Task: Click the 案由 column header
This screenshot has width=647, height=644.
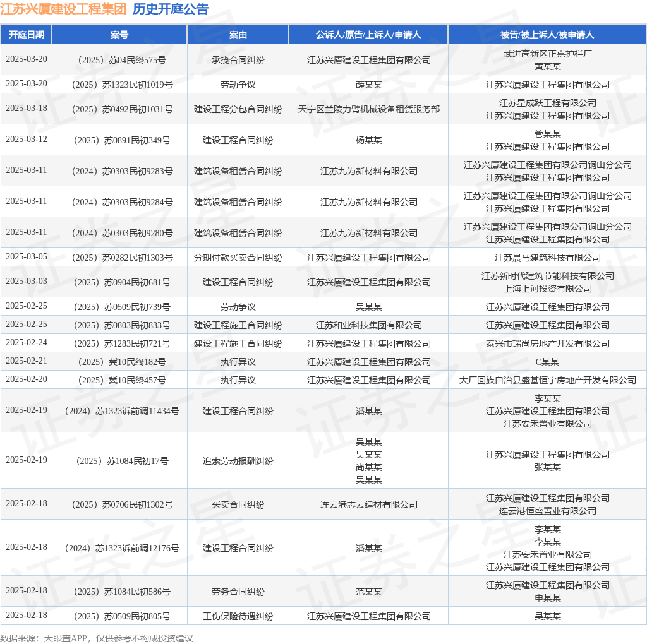Action: [x=238, y=35]
